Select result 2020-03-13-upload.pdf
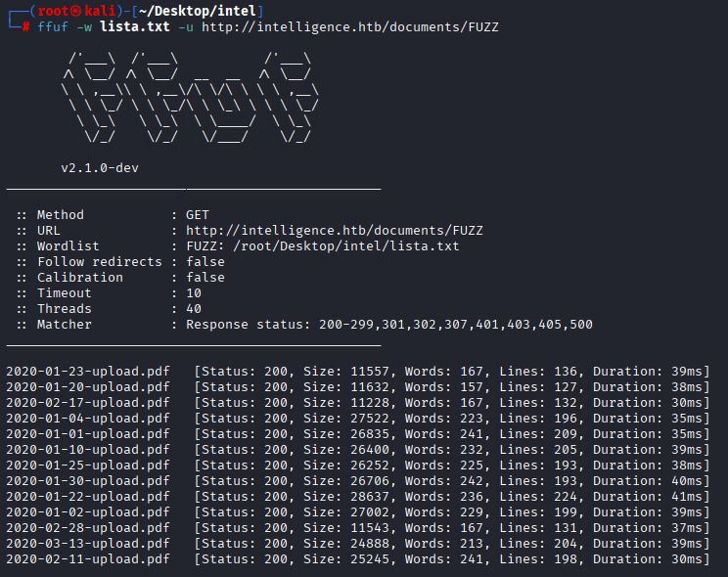728x577 pixels. [88, 543]
